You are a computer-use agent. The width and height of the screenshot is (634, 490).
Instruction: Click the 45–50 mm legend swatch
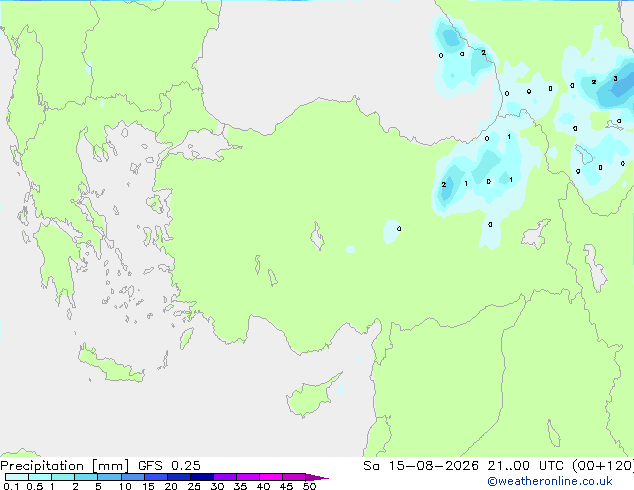[294, 477]
